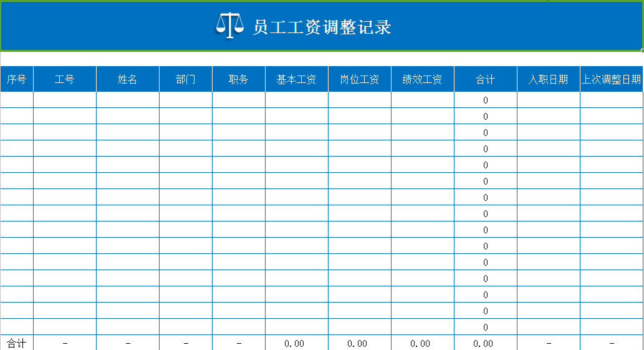The height and width of the screenshot is (350, 644).
Task: Click the dash under 姓名 in totals row
Action: point(128,343)
